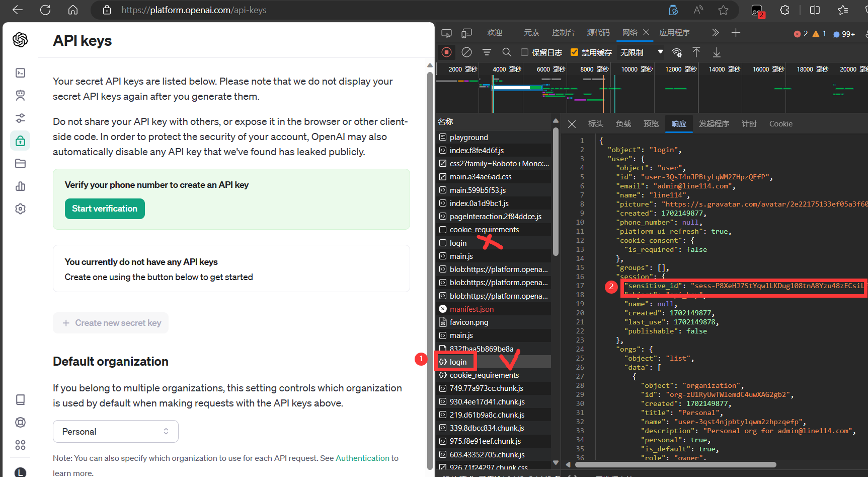The width and height of the screenshot is (868, 477).
Task: Open 标头 request detail tab
Action: pos(596,124)
